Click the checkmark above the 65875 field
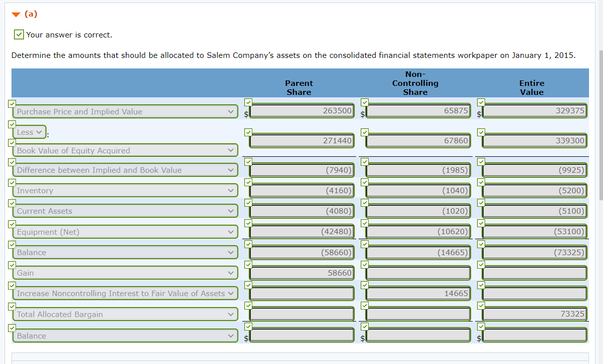Screen dimensions: 603x364 pyautogui.click(x=364, y=102)
